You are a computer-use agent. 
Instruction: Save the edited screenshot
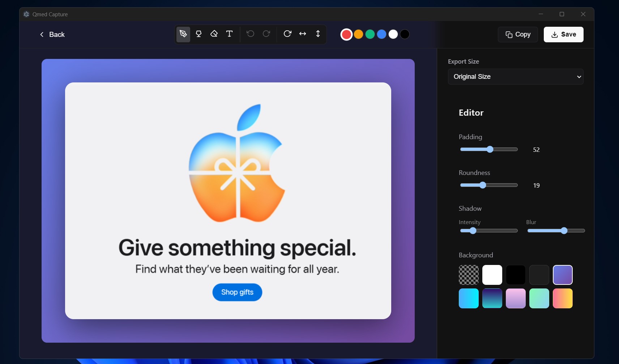pyautogui.click(x=563, y=34)
